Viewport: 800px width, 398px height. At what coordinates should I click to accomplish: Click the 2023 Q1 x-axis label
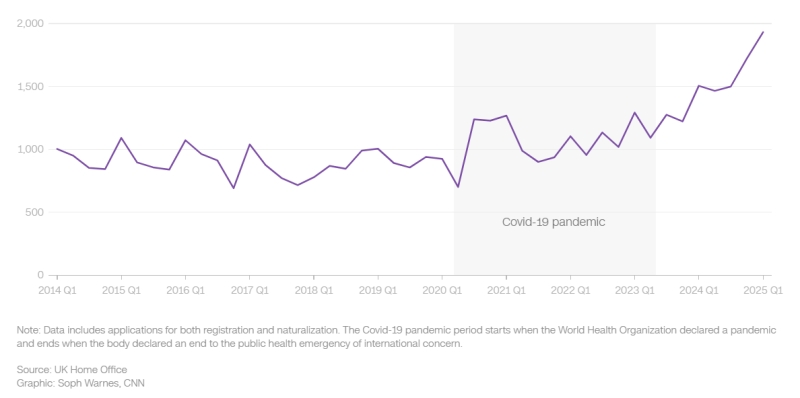tap(635, 290)
